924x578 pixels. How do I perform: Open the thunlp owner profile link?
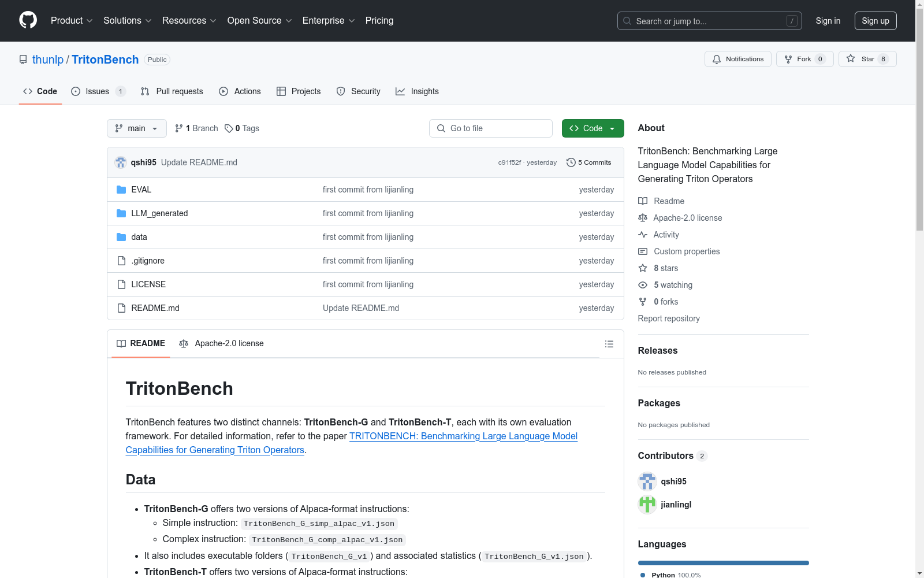pos(48,60)
